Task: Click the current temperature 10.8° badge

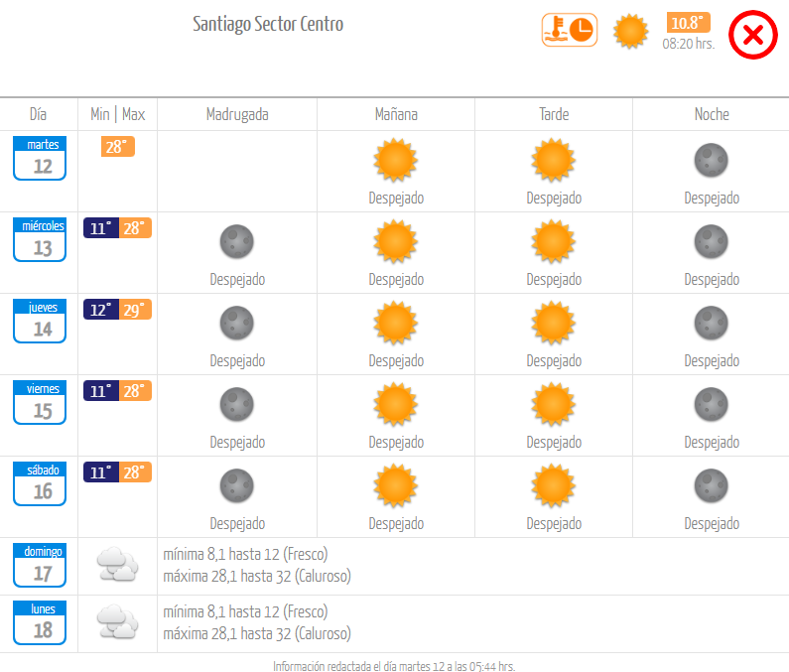Action: pos(689,23)
